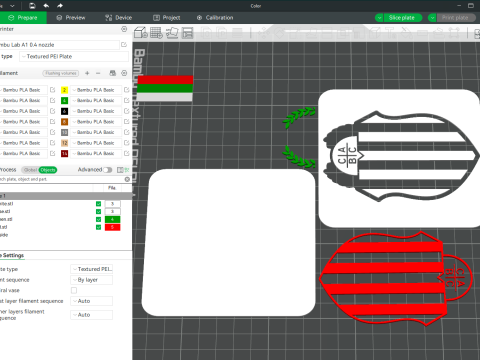Click the yellow filament 2 color swatch

[x=64, y=90]
